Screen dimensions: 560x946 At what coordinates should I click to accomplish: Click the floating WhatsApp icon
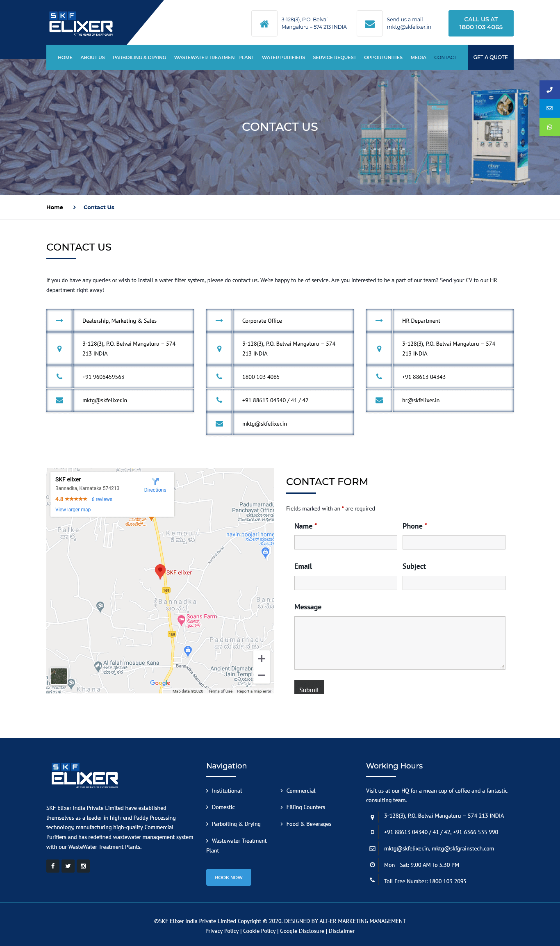click(x=550, y=127)
